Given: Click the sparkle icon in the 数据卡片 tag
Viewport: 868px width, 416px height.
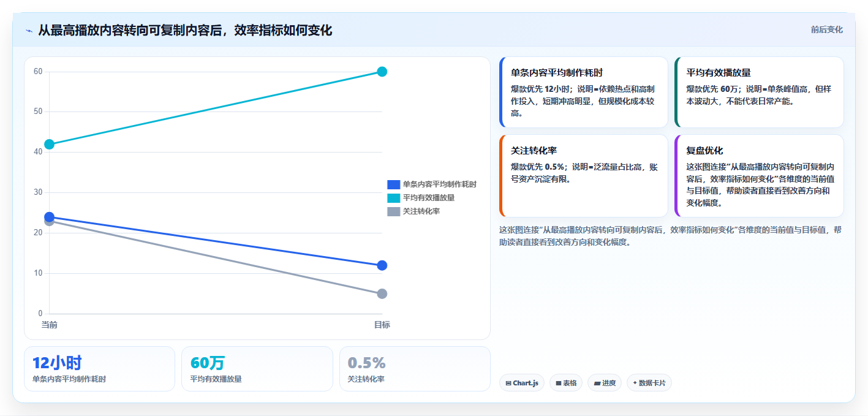Looking at the screenshot, I should [x=635, y=383].
